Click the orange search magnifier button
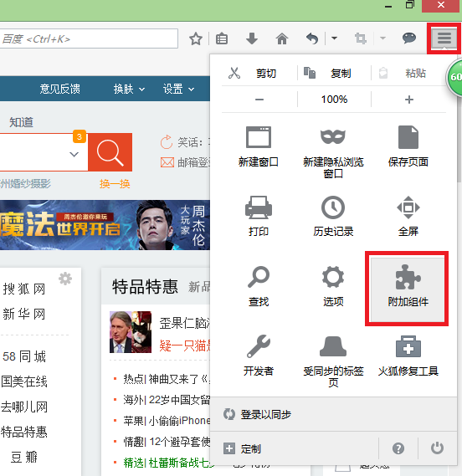Screen dimensions: 462x476 (x=110, y=152)
